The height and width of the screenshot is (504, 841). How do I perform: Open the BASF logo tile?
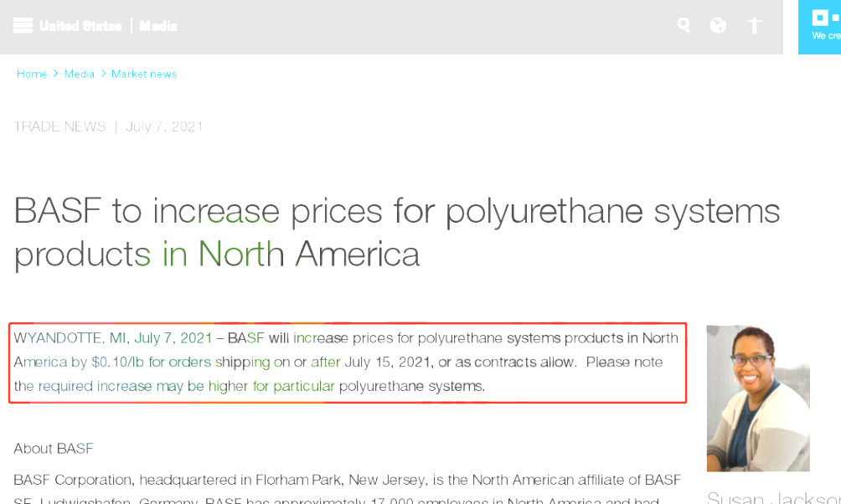coord(819,27)
